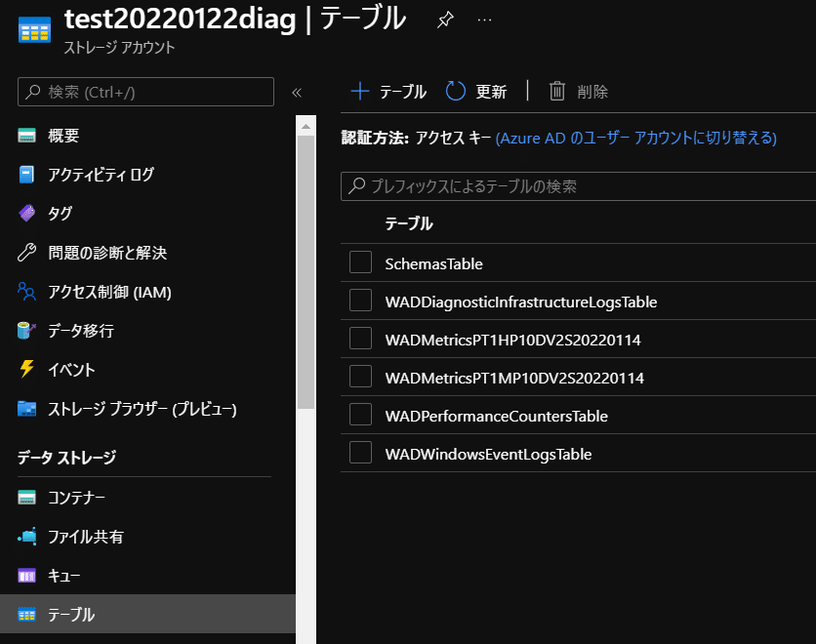The width and height of the screenshot is (816, 644).
Task: Click the アクセス制御 (IAM) people icon
Action: click(27, 292)
